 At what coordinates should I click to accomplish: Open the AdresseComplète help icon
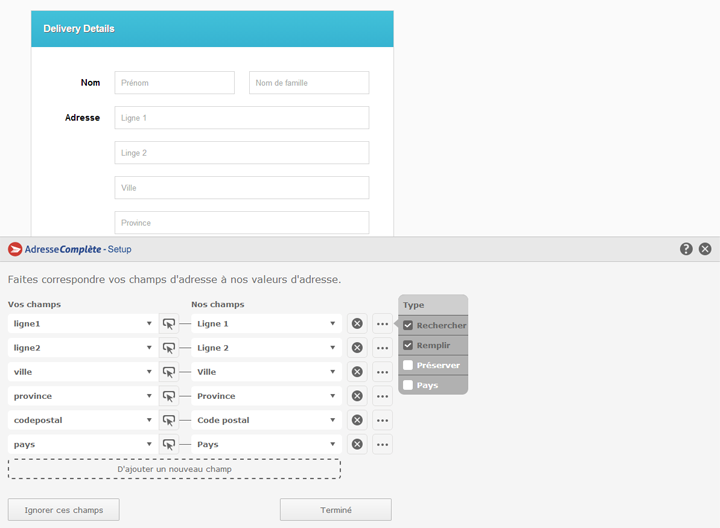click(686, 249)
